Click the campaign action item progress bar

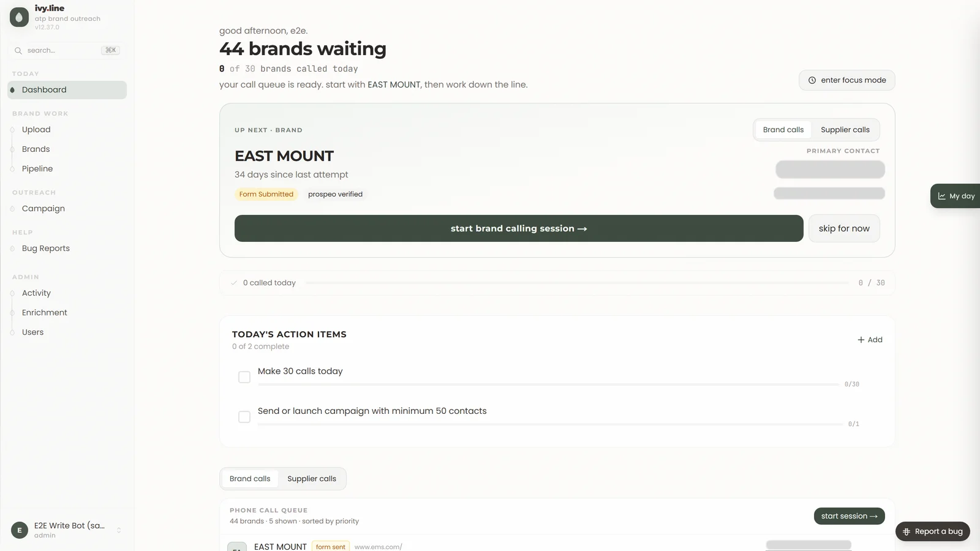[x=551, y=424]
